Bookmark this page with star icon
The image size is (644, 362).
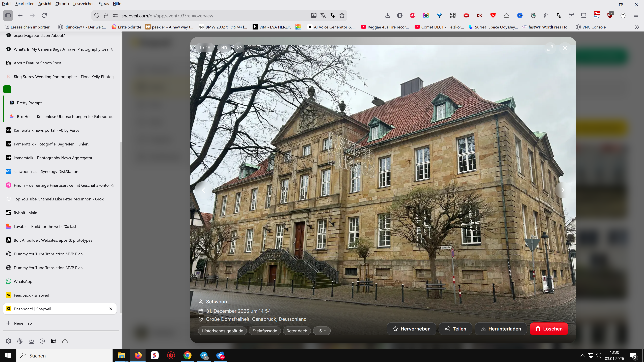click(x=342, y=15)
